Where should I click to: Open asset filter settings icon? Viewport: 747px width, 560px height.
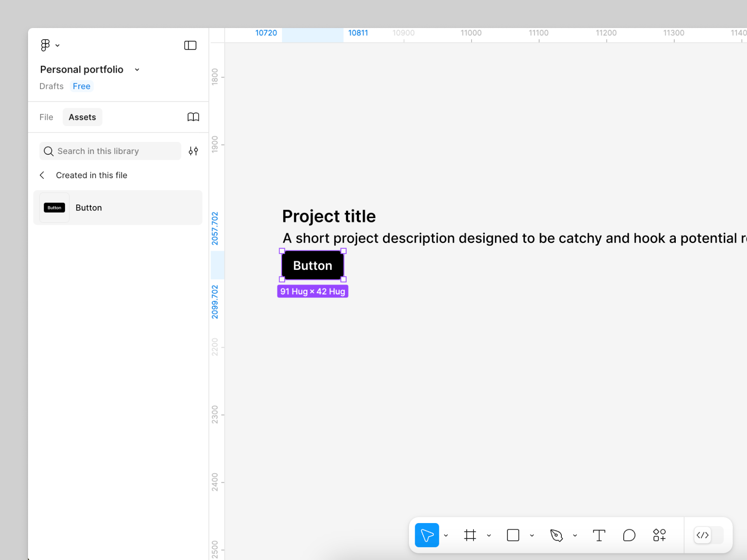click(x=193, y=151)
